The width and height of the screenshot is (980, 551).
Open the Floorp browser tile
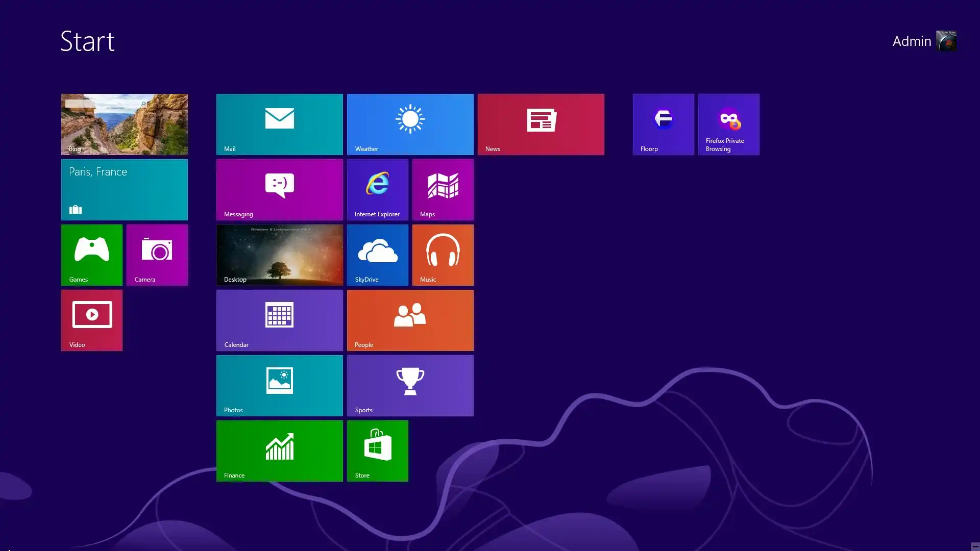point(663,124)
